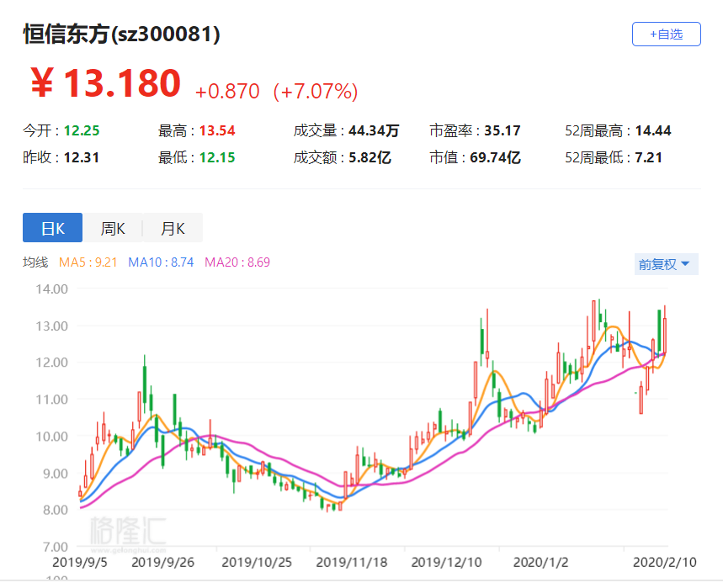Click the 12.00 y-axis price label

point(52,363)
